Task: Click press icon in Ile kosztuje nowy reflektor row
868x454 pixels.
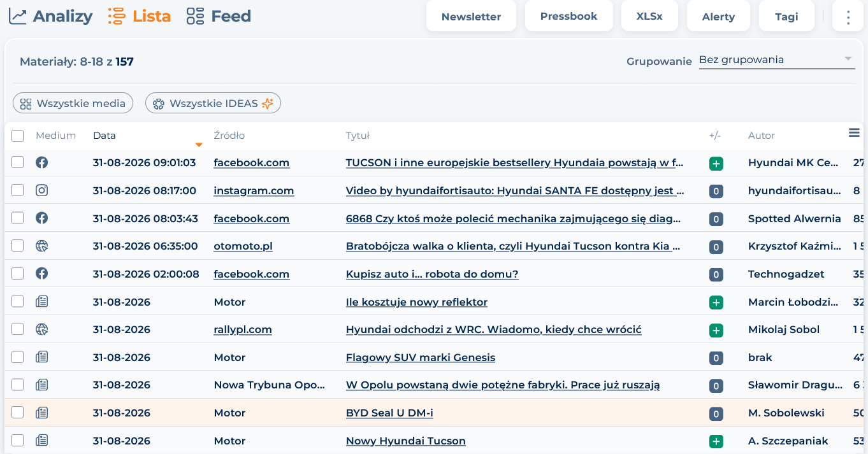Action: click(41, 301)
